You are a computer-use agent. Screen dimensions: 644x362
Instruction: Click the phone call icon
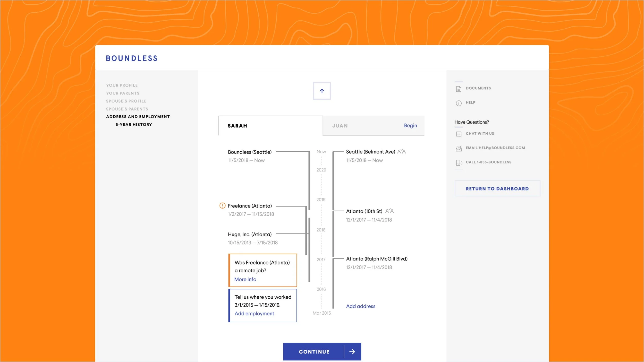459,163
